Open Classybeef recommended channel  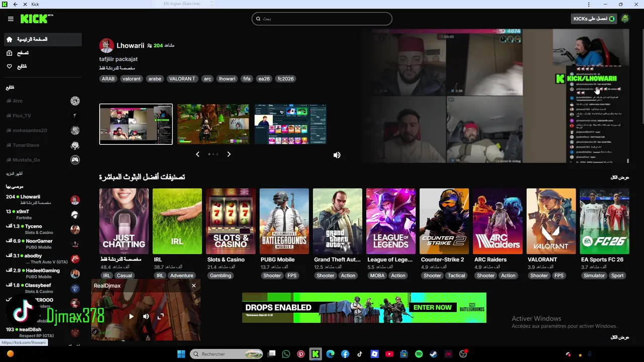43,288
